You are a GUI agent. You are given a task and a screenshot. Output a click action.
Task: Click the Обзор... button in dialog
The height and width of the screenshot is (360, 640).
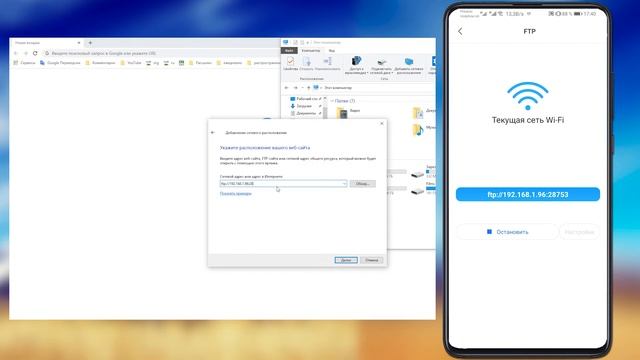coord(362,184)
